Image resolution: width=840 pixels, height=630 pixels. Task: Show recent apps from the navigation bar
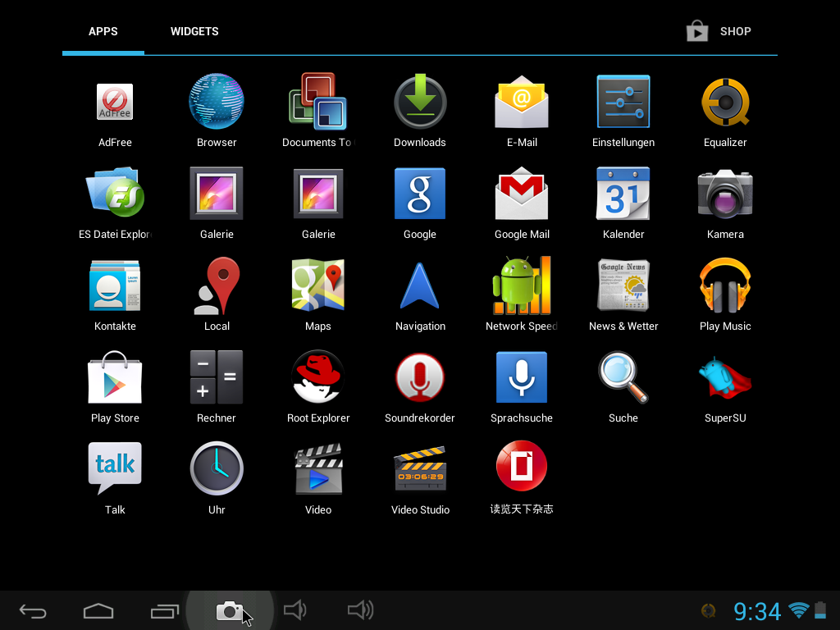pos(164,611)
